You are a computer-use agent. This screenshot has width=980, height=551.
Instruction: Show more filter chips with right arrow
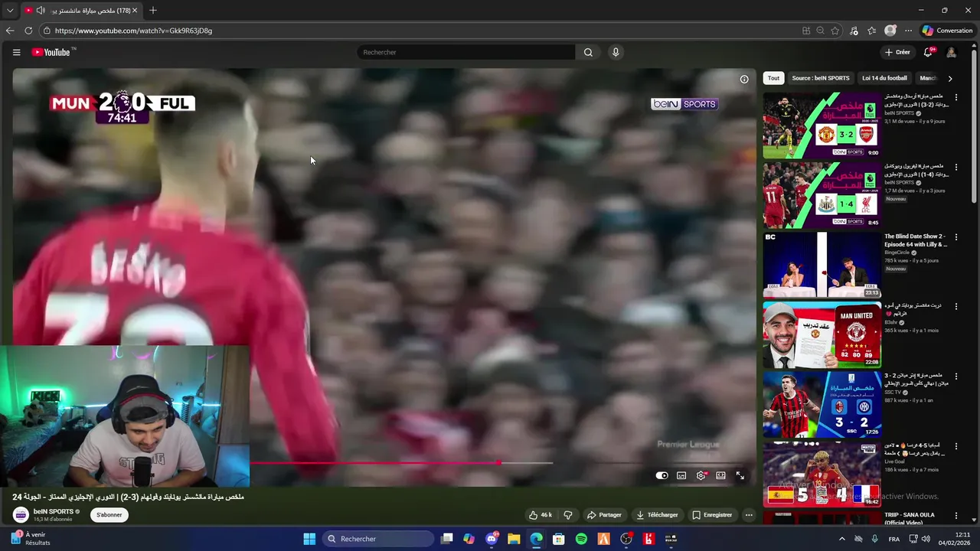coord(950,78)
